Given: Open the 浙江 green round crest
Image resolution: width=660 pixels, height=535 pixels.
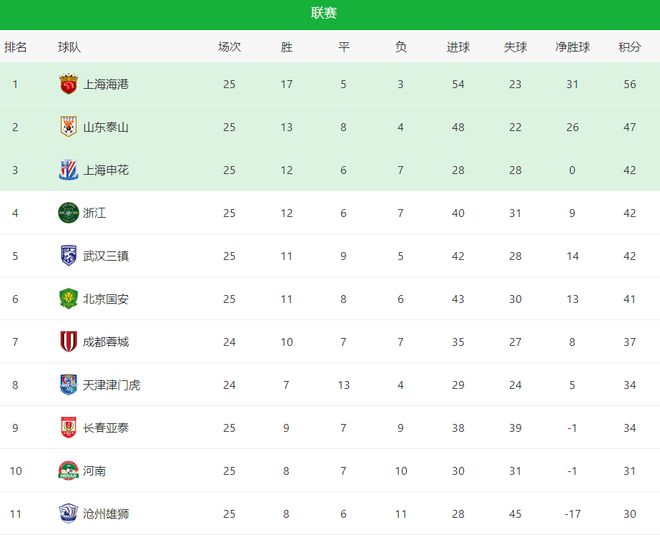Looking at the screenshot, I should pos(68,213).
